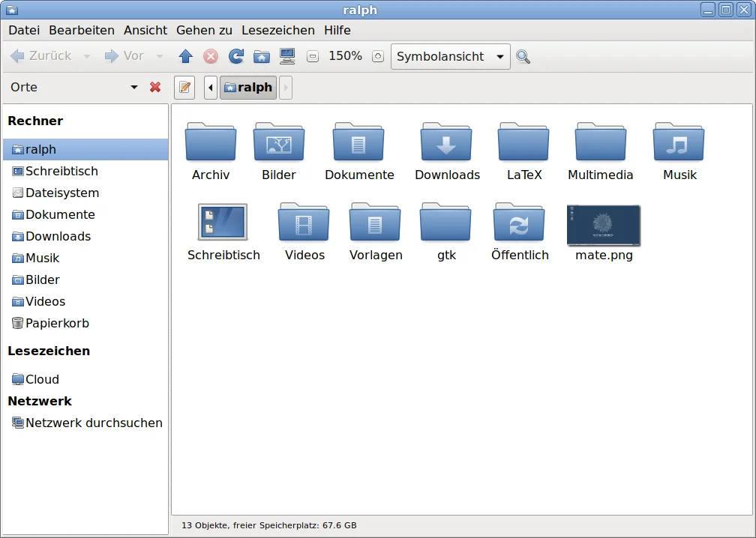Open the Papierkorb from the sidebar
Image resolution: width=756 pixels, height=538 pixels.
click(57, 323)
